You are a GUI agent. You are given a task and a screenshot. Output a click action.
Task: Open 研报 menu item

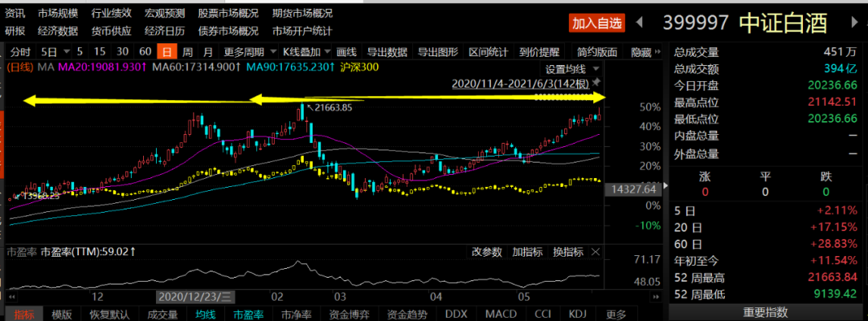click(x=15, y=31)
